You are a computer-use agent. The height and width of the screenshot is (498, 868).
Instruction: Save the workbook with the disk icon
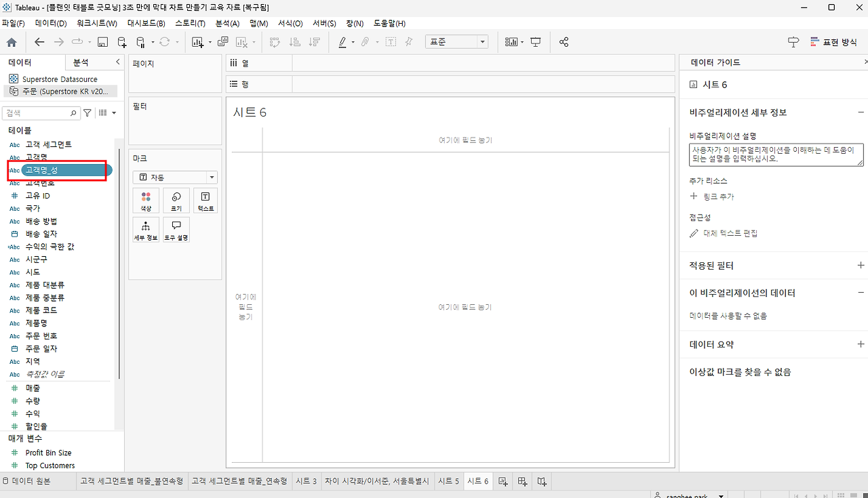102,42
